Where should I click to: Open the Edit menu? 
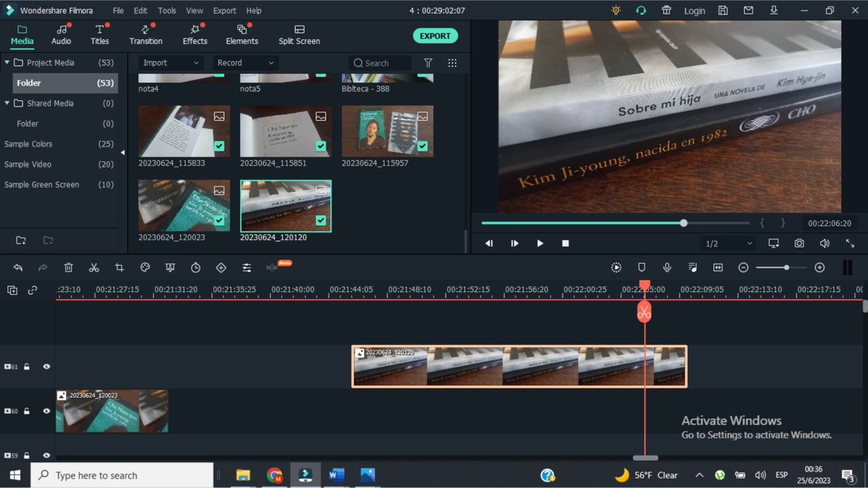pyautogui.click(x=140, y=11)
